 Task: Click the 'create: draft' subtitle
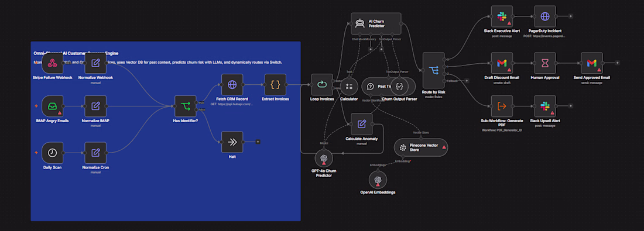[502, 82]
